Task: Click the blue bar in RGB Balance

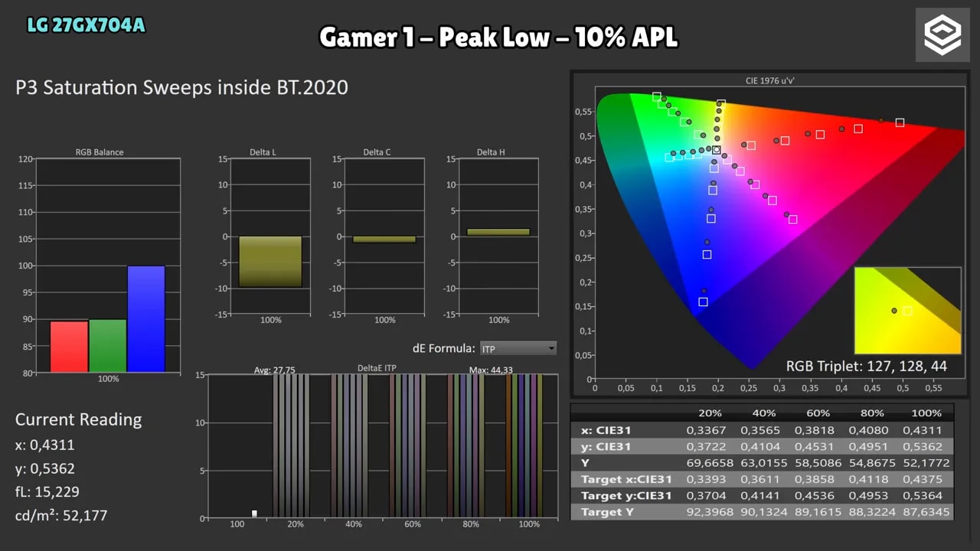Action: [146, 319]
